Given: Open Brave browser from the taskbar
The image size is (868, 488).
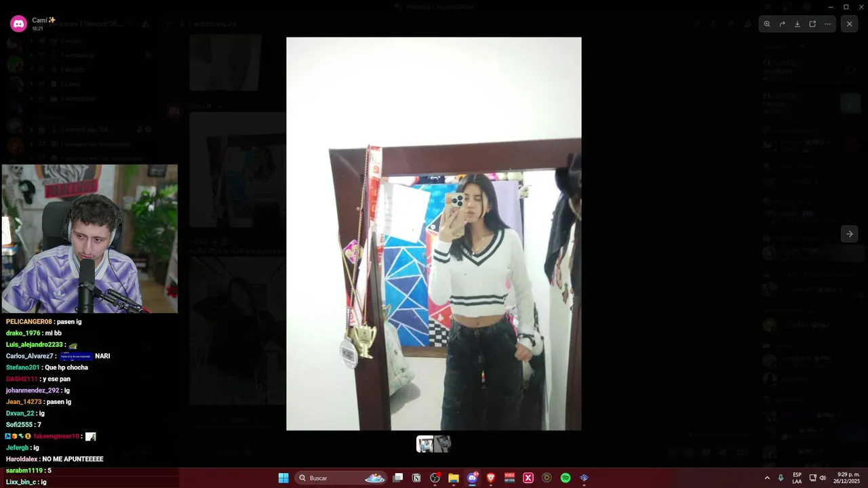Looking at the screenshot, I should (491, 478).
